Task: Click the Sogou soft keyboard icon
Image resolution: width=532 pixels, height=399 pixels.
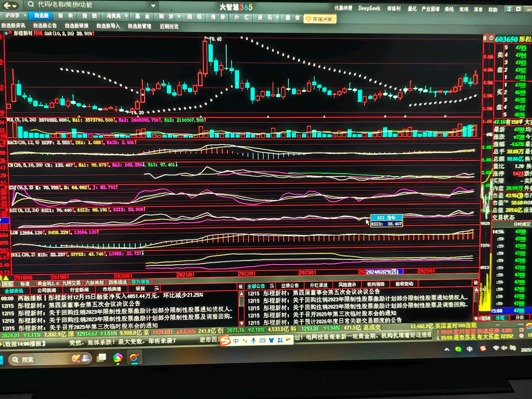Action: click(x=262, y=340)
